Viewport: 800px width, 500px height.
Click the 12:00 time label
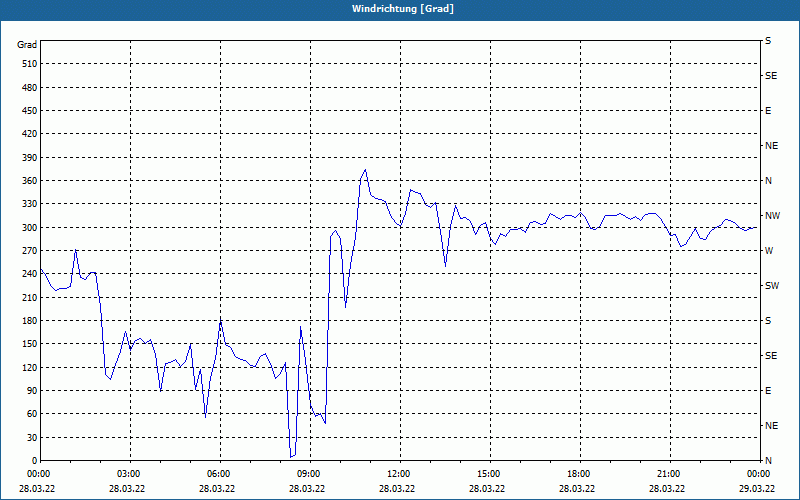click(x=397, y=474)
